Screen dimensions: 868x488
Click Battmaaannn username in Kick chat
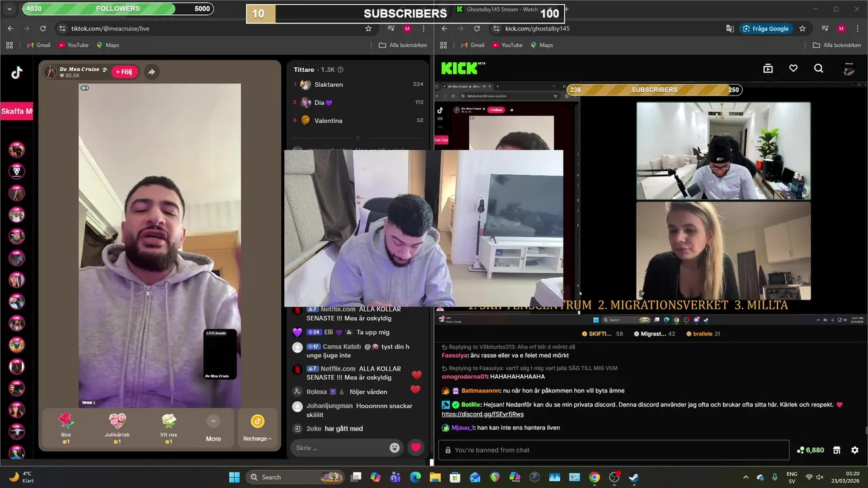click(481, 390)
